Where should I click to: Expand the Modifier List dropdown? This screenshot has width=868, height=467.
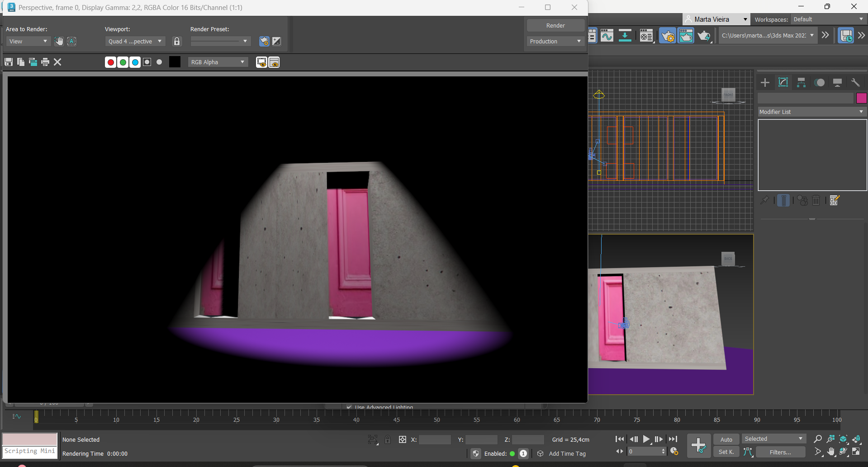pos(811,112)
